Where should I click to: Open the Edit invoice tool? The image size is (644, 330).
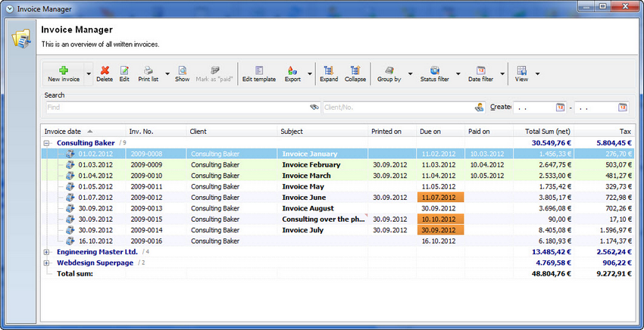(124, 70)
